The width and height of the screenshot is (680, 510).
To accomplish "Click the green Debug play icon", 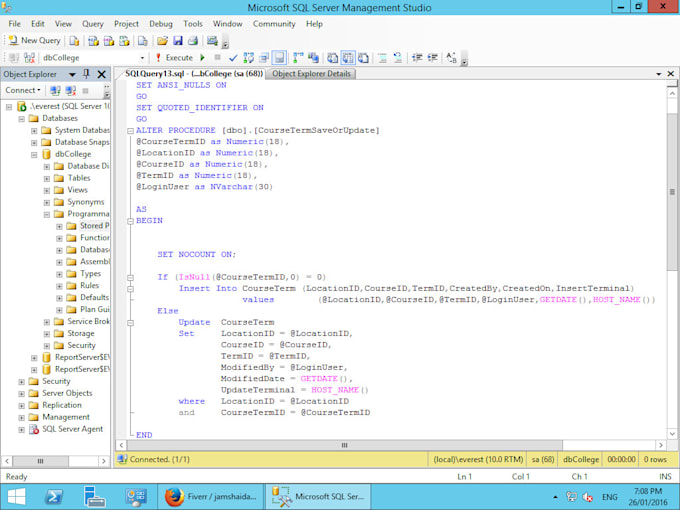I will point(202,58).
